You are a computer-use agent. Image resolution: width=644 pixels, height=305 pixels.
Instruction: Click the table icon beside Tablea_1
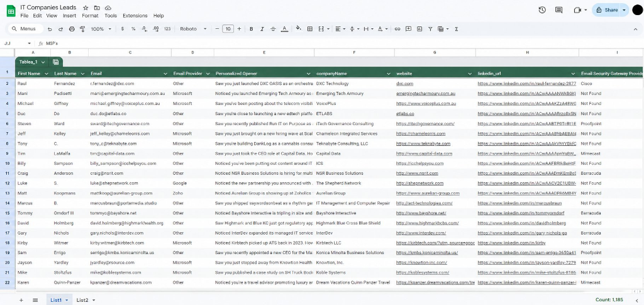[x=56, y=62]
